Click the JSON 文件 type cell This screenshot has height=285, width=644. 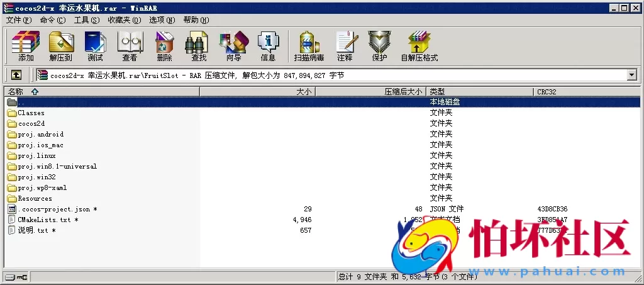(x=447, y=209)
